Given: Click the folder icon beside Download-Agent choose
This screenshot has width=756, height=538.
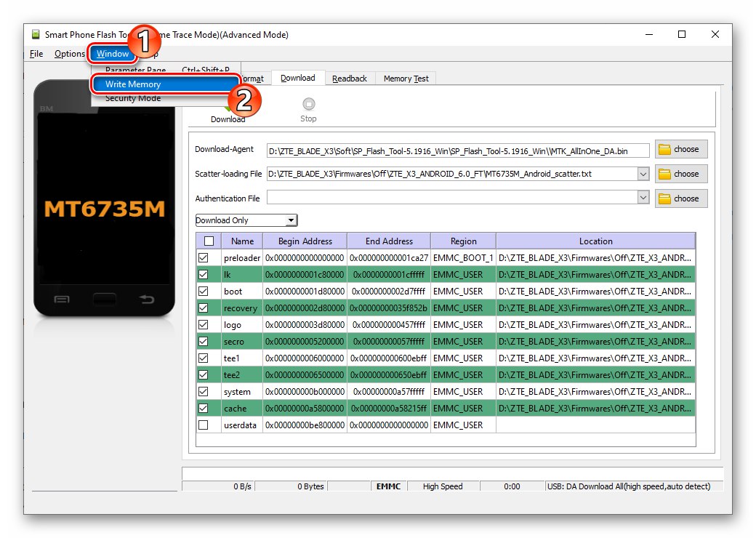Looking at the screenshot, I should 664,150.
